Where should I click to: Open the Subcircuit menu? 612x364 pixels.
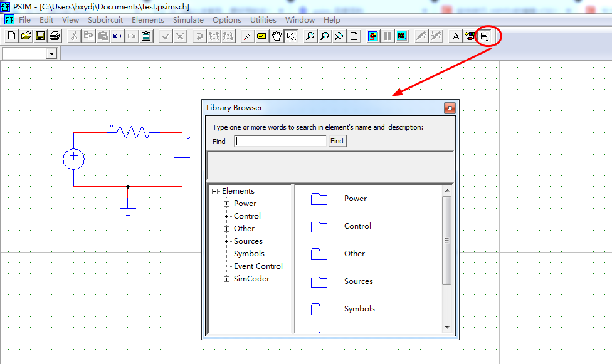point(105,20)
